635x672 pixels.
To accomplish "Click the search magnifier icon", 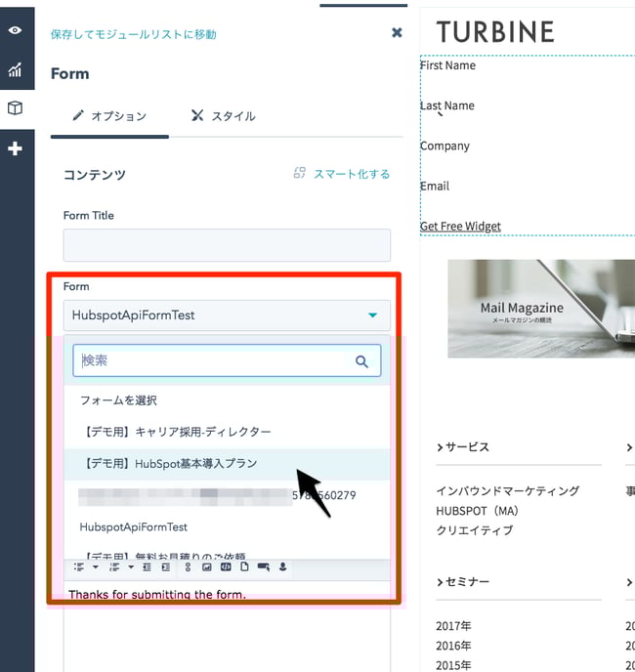I will click(361, 361).
